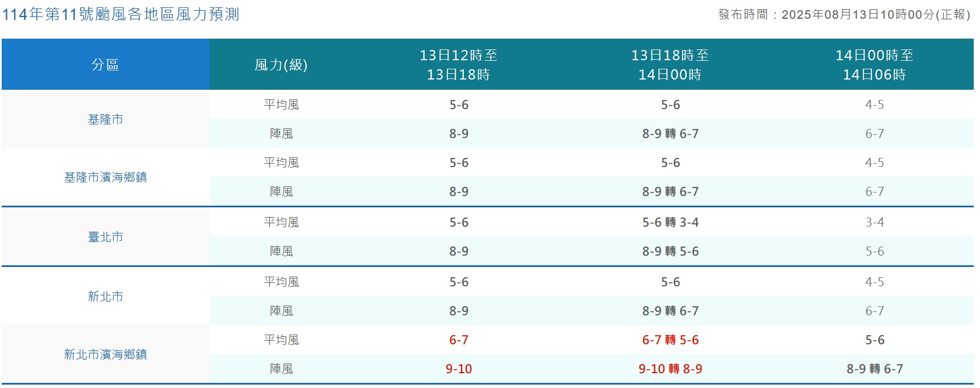This screenshot has width=980, height=388.
Task: Select the 13日12時至13日18時 column header
Action: pyautogui.click(x=458, y=65)
